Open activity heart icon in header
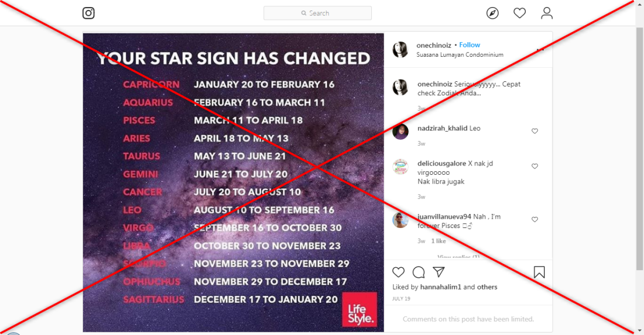 (519, 13)
